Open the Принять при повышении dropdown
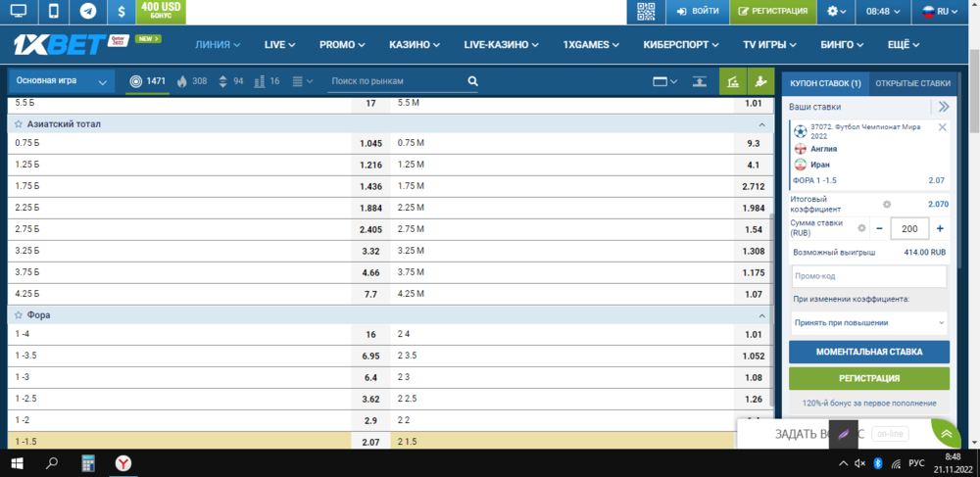This screenshot has height=477, width=980. pyautogui.click(x=868, y=323)
